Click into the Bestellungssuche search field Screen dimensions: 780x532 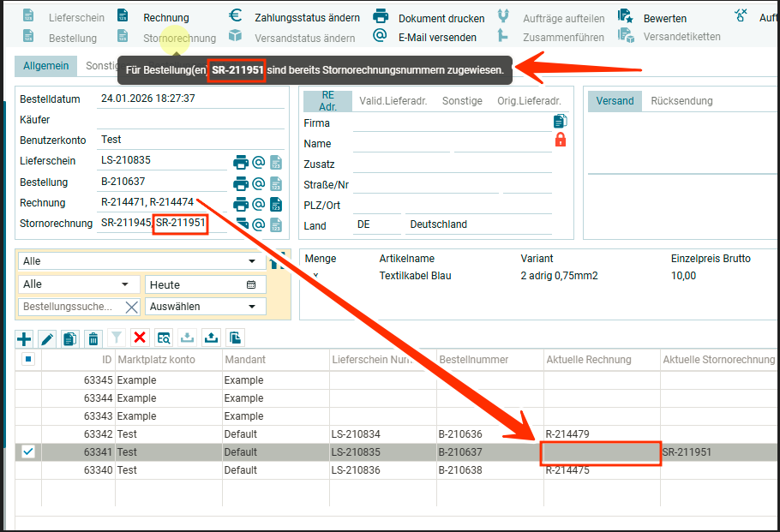click(69, 307)
